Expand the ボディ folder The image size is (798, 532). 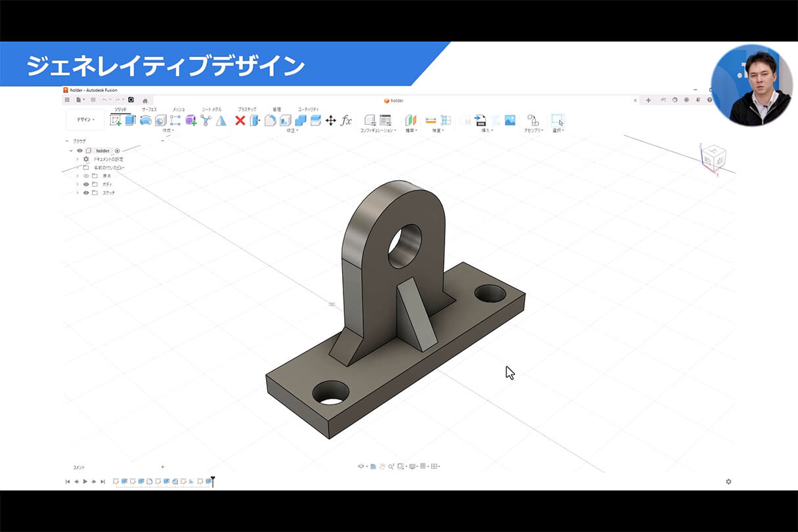(78, 185)
